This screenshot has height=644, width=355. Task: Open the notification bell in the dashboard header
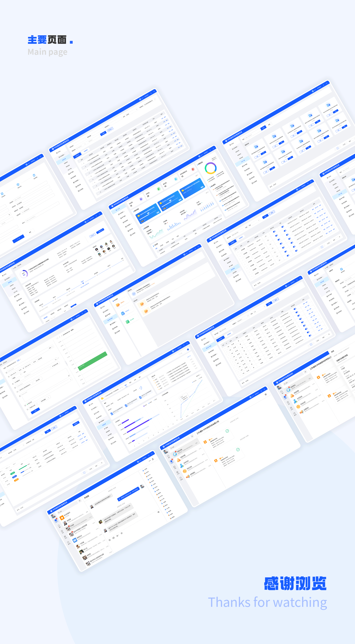210,150
